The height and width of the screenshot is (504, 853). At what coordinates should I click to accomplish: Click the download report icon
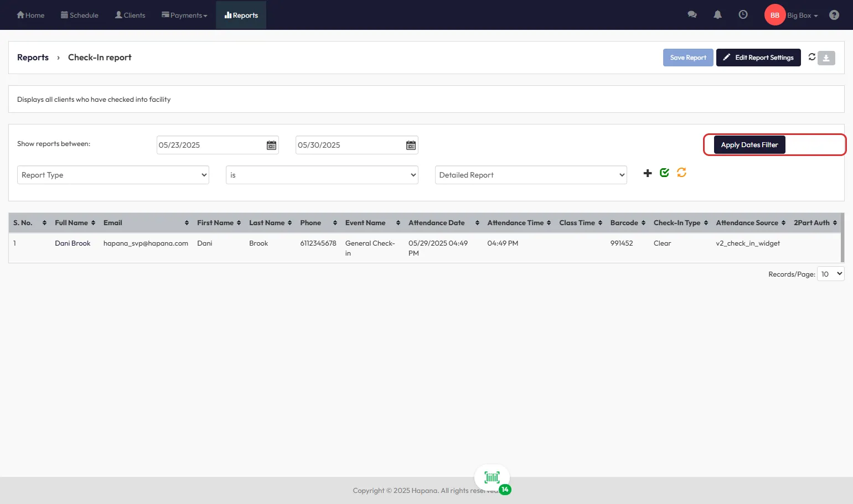[x=826, y=58]
